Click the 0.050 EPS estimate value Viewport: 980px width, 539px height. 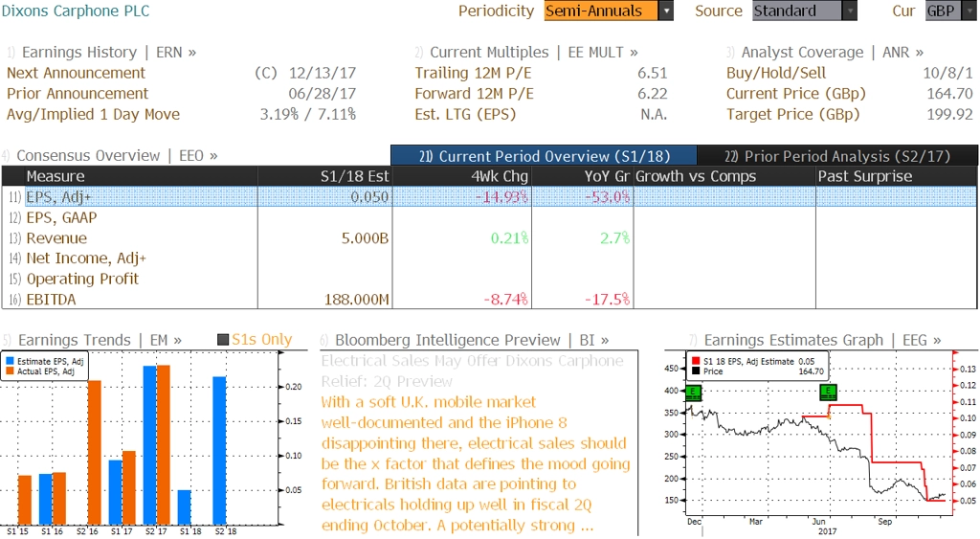click(x=369, y=197)
